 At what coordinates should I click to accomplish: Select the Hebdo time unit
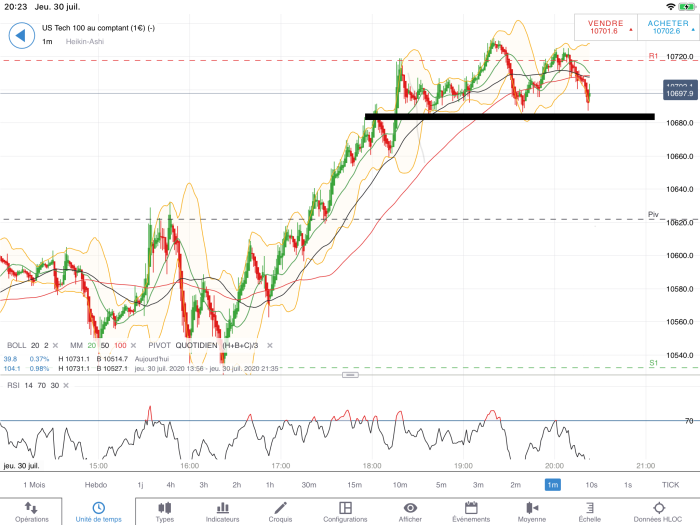point(96,485)
